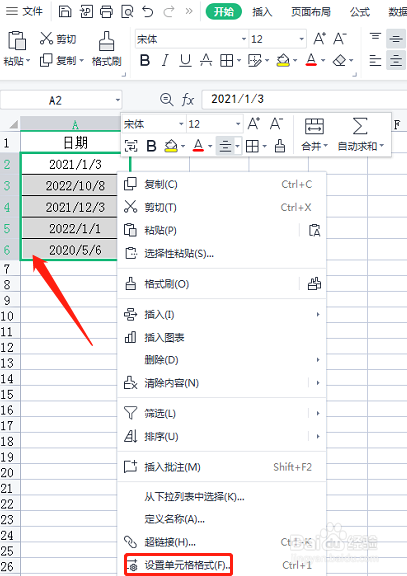This screenshot has height=576, width=407.
Task: Increase font size with ribbon A+ icon
Action: pyautogui.click(x=319, y=39)
